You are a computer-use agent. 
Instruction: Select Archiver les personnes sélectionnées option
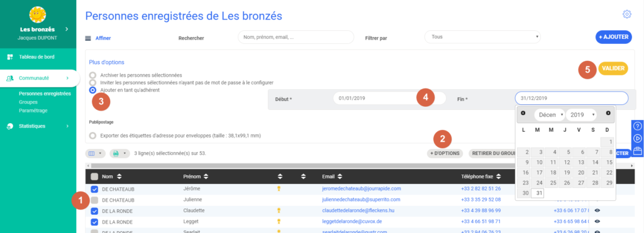(93, 75)
